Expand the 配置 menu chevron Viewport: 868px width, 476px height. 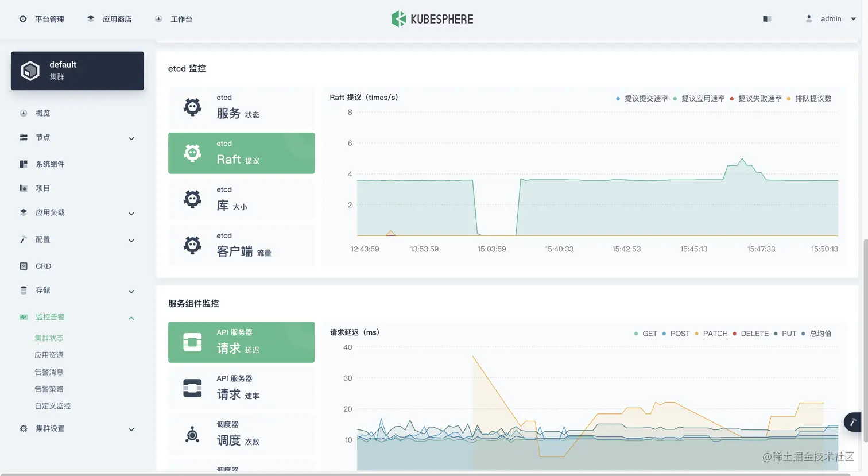[131, 241]
